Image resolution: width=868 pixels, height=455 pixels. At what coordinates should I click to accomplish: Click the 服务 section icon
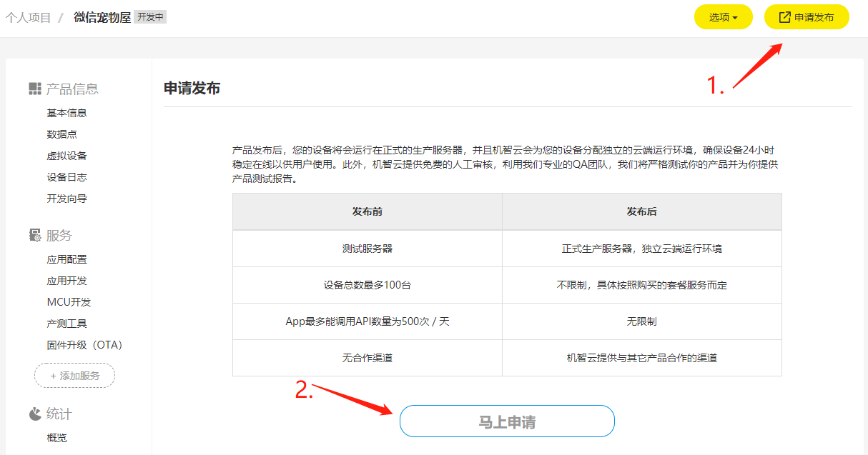pyautogui.click(x=34, y=234)
